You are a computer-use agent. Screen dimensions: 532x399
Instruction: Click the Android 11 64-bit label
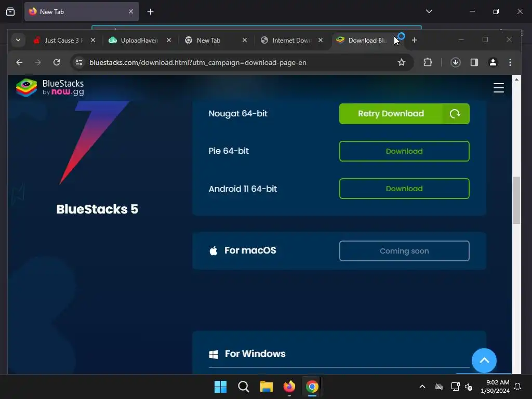click(243, 189)
